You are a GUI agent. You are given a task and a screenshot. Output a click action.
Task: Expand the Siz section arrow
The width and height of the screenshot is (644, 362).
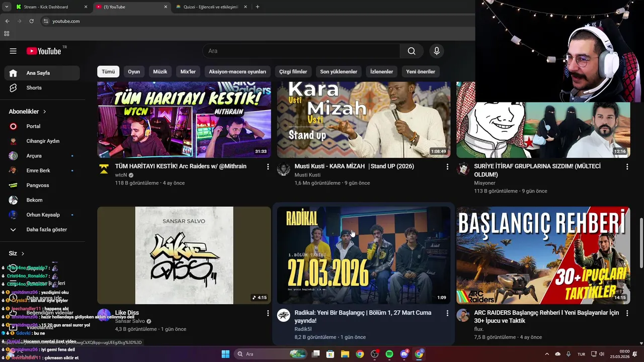coord(23,253)
